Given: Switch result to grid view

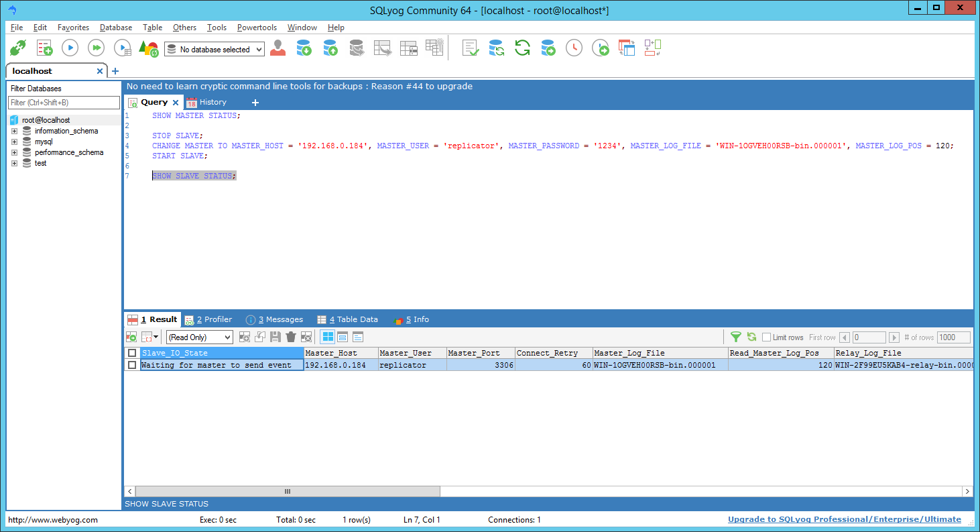Looking at the screenshot, I should pos(328,337).
